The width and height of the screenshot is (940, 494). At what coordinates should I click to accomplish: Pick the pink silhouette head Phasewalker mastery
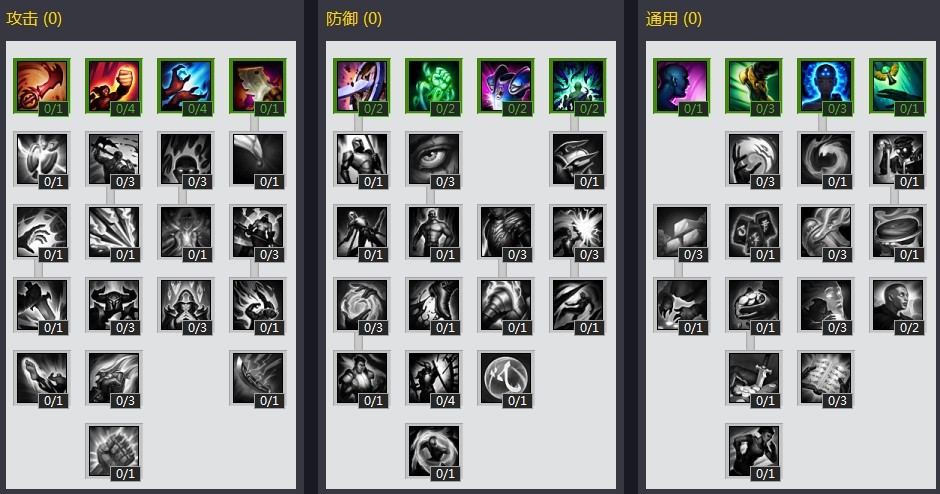point(682,86)
